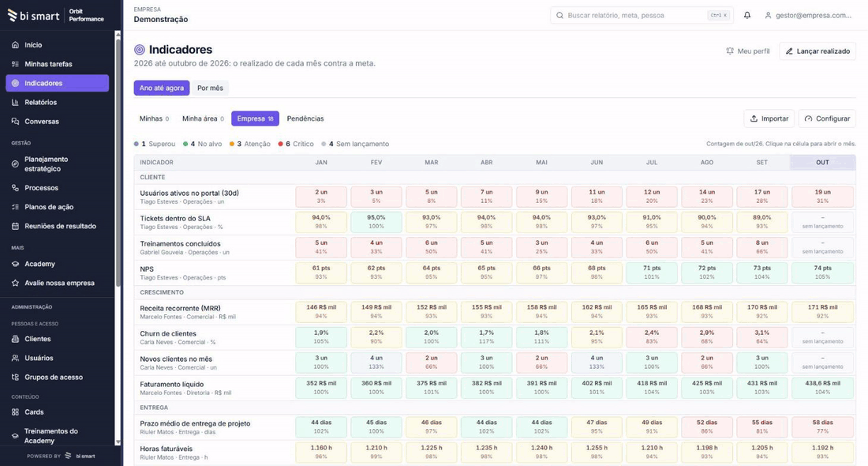Filter by Superou status legend
Viewport: 868px width, 466px height.
tap(155, 144)
